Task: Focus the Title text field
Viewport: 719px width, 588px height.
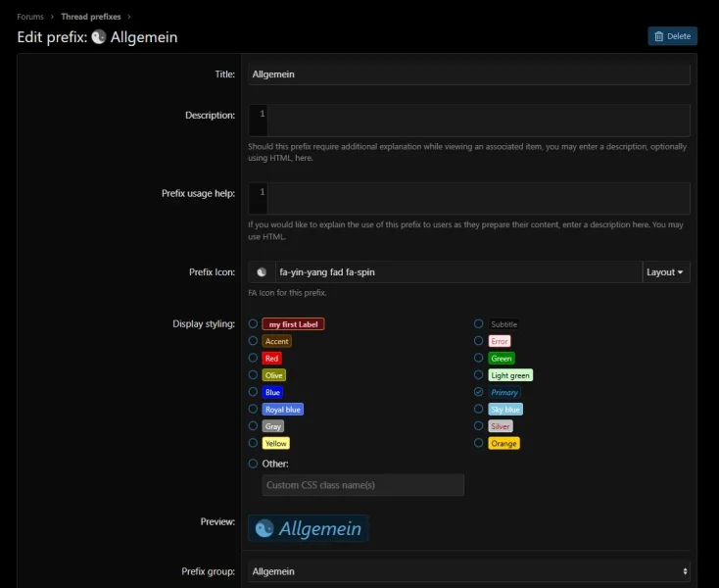Action: [468, 74]
